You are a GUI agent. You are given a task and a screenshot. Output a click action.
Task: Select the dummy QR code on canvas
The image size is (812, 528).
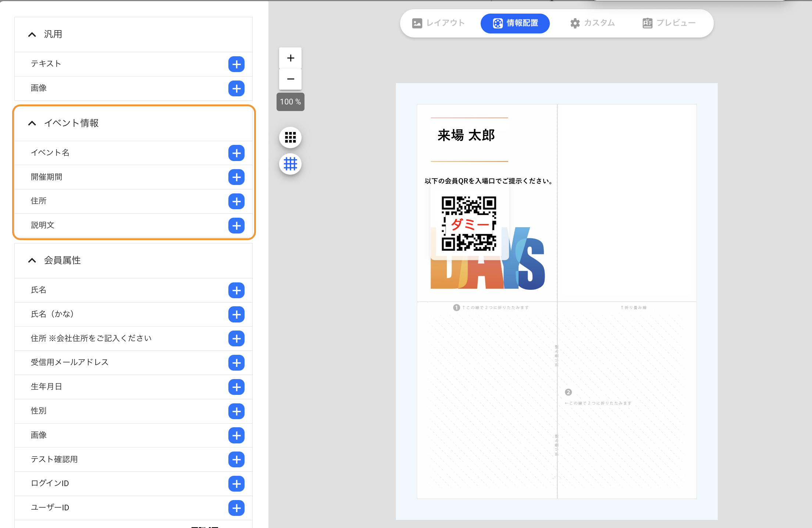469,224
